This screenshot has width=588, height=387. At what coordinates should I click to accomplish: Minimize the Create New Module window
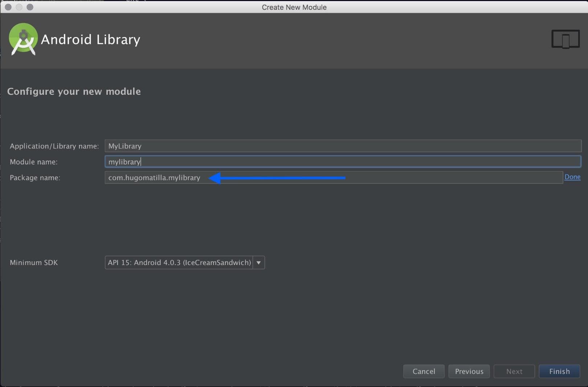tap(19, 7)
